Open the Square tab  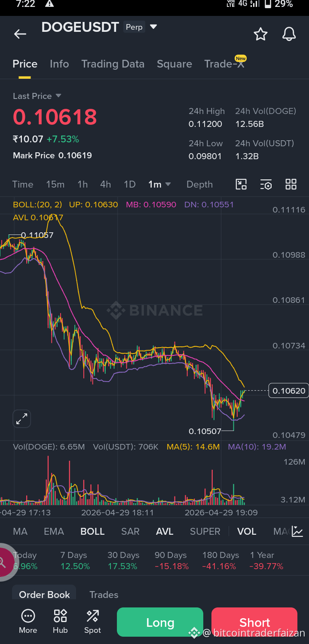coord(174,64)
